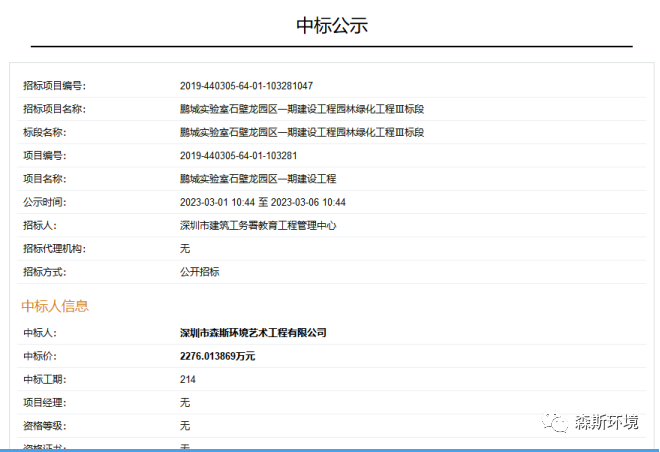The height and width of the screenshot is (452, 660).
Task: Select the 中标人信息 section heading
Action: [x=55, y=305]
